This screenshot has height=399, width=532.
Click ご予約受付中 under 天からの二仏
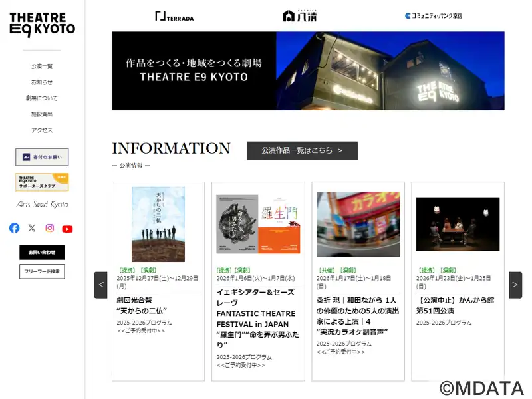[141, 331]
